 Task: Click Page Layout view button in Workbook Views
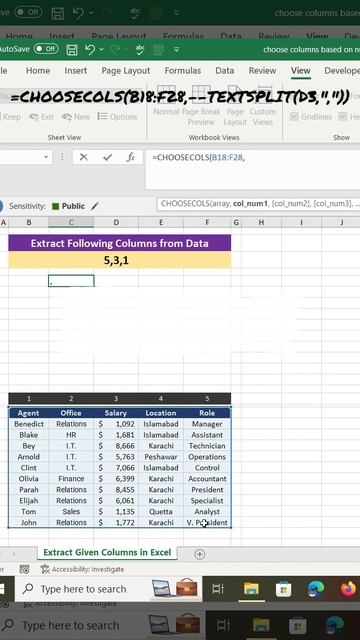235,106
